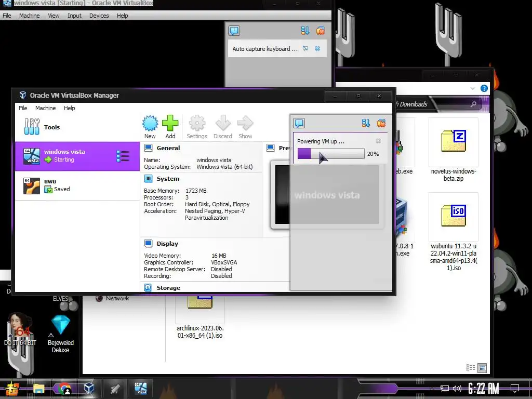Click the Display section header
The height and width of the screenshot is (399, 532).
tap(167, 244)
